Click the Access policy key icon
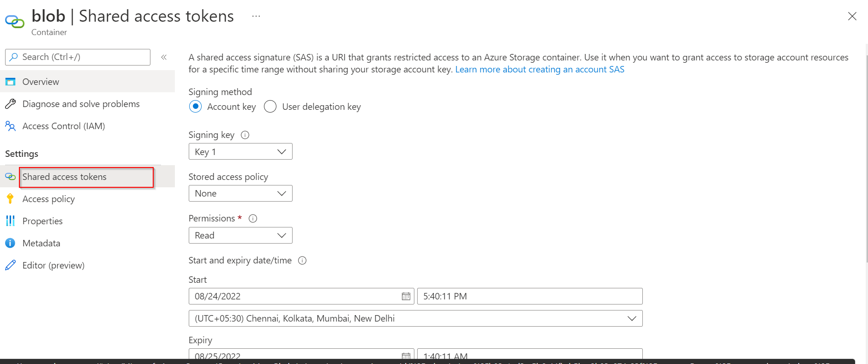Viewport: 868px width, 364px height. (x=10, y=199)
